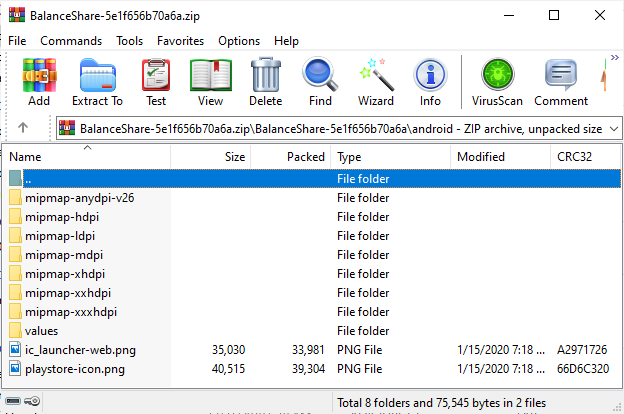Open the Tools menu

click(x=129, y=41)
